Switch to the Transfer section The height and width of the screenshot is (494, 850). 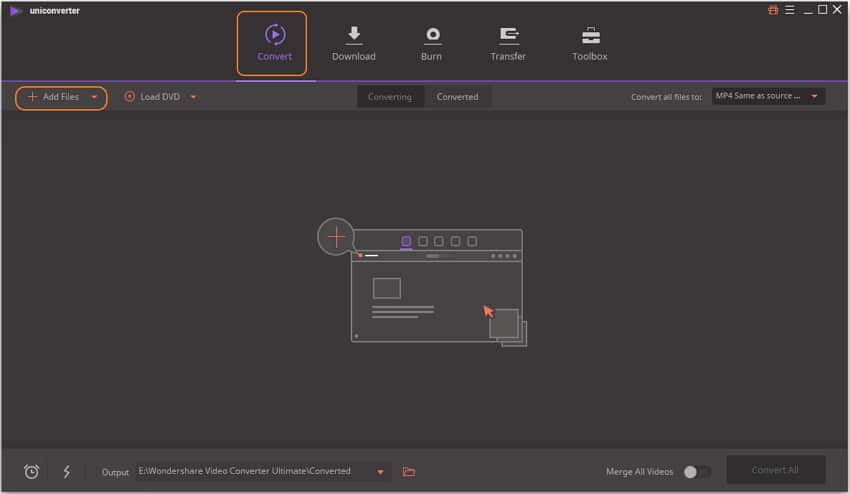coord(508,43)
